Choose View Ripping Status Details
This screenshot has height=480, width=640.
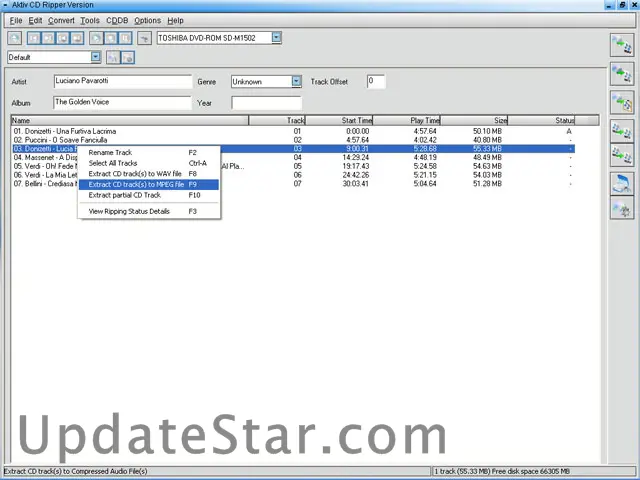(x=149, y=211)
